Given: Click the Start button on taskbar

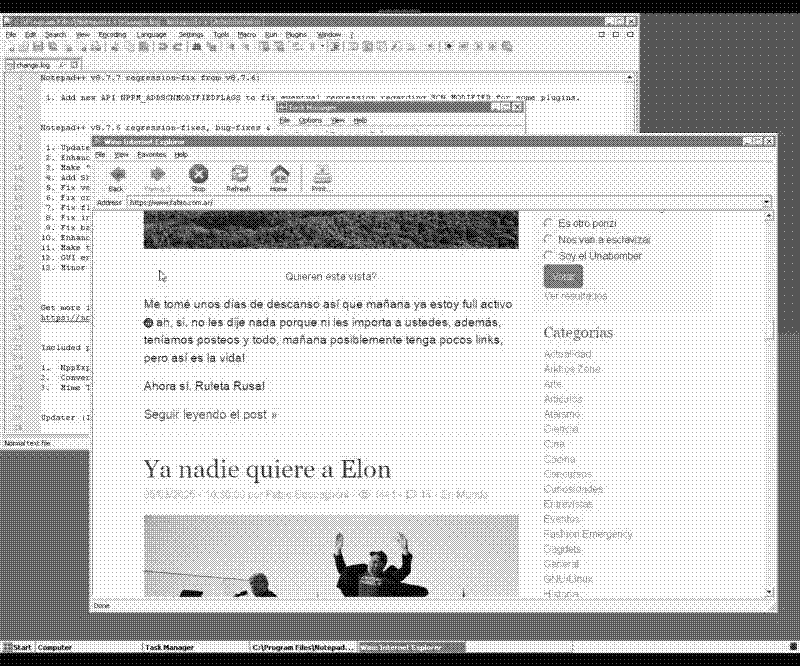Looking at the screenshot, I should click(x=18, y=647).
